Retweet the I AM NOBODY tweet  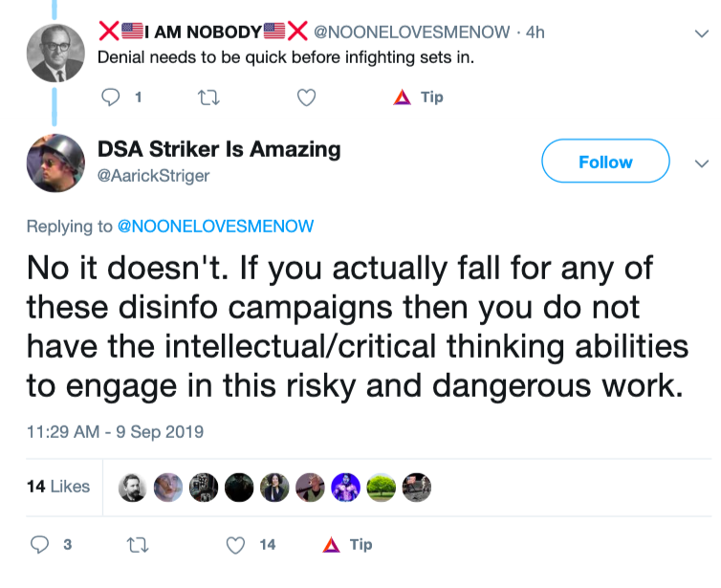[207, 97]
